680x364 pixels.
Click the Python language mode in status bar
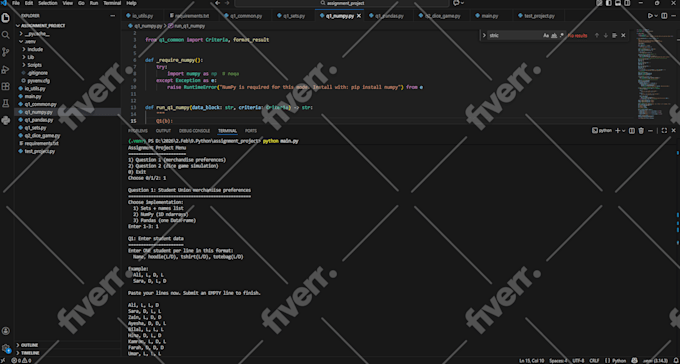point(619,361)
